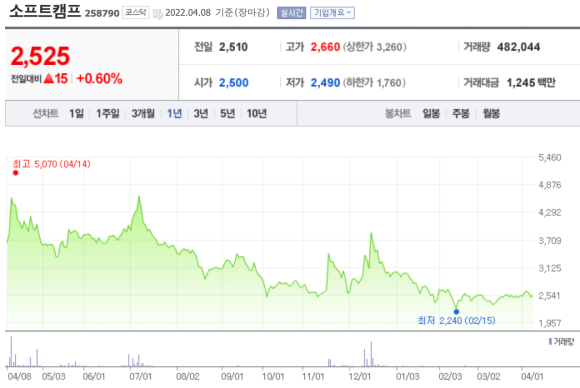Click the 거래량 value 482,044
The width and height of the screenshot is (580, 388).
point(519,47)
